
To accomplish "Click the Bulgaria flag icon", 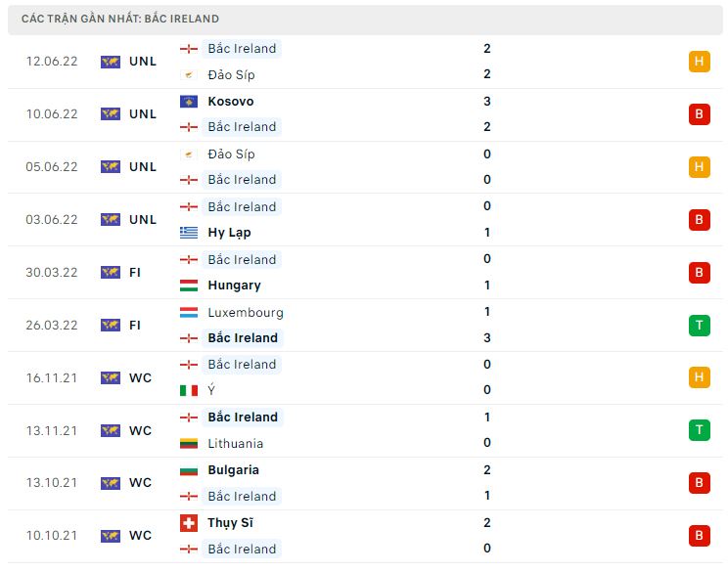I will coord(189,470).
